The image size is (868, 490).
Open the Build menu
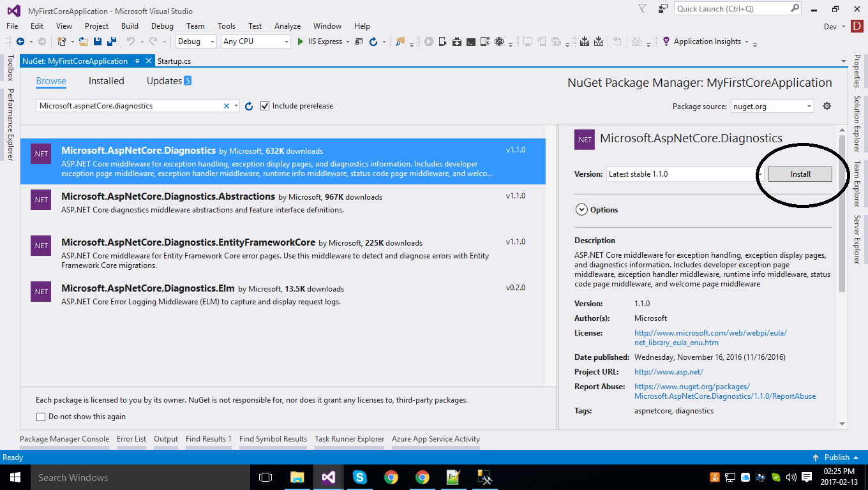point(130,26)
